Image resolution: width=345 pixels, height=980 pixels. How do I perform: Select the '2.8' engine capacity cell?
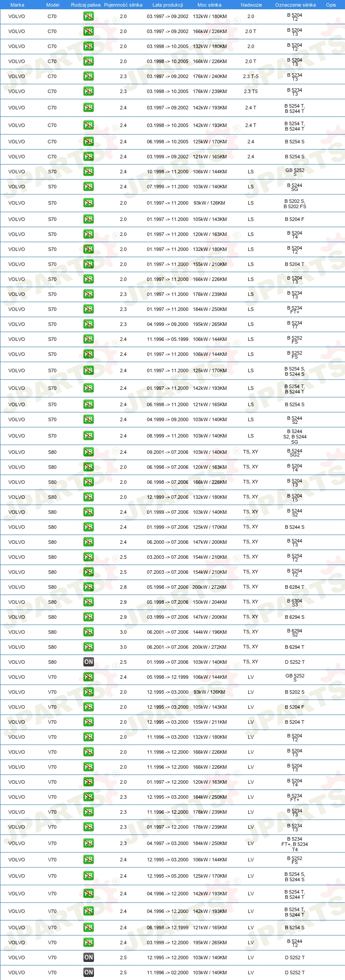(x=123, y=587)
